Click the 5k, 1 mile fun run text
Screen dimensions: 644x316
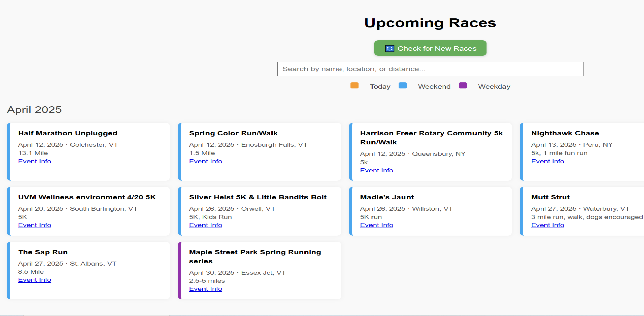point(559,153)
